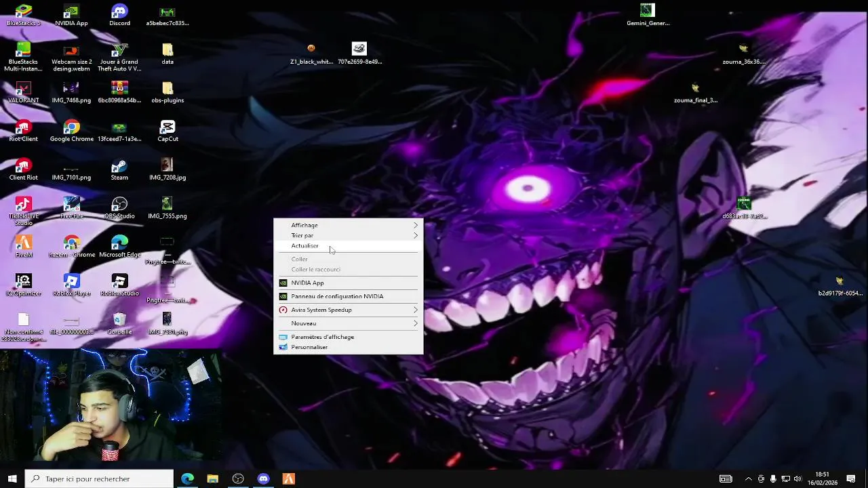This screenshot has width=868, height=488.
Task: Select the IMG_7468.png file
Action: [x=71, y=92]
